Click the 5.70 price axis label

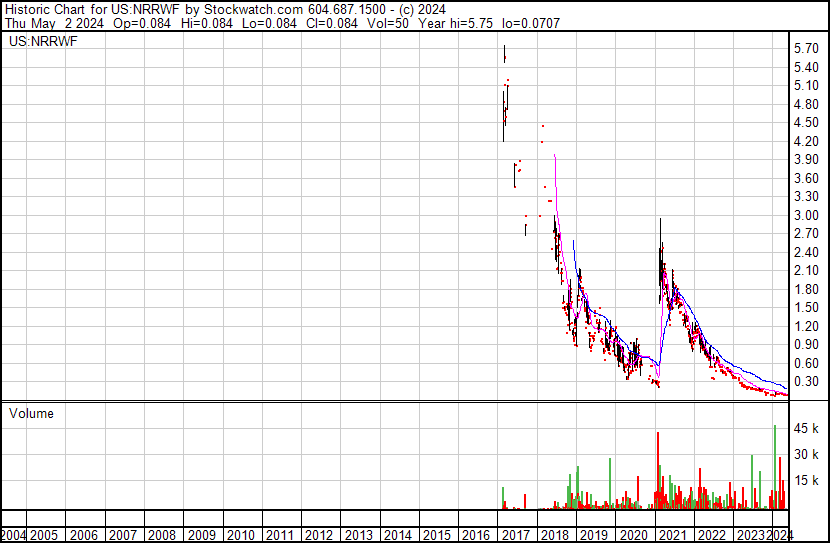(806, 49)
